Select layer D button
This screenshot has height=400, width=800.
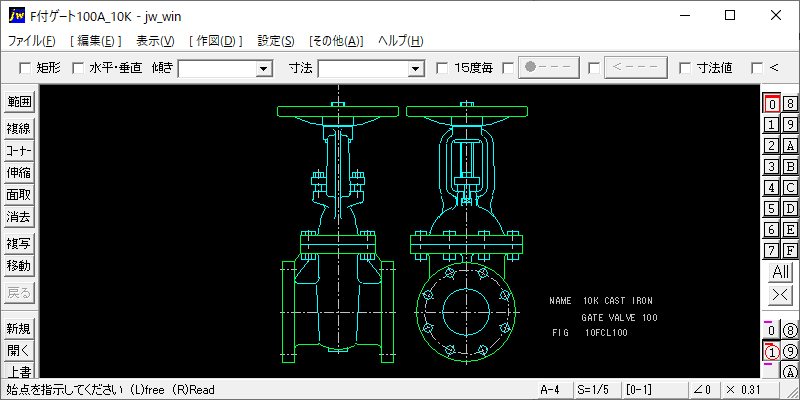pos(790,208)
